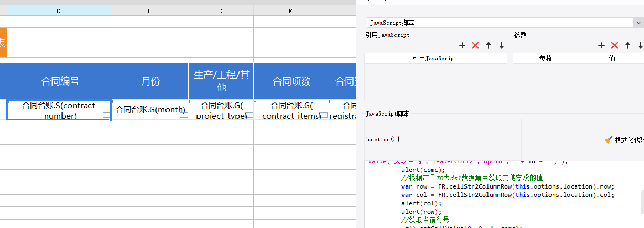
Task: Click the 参数 column header in the parameter table
Action: [x=546, y=58]
